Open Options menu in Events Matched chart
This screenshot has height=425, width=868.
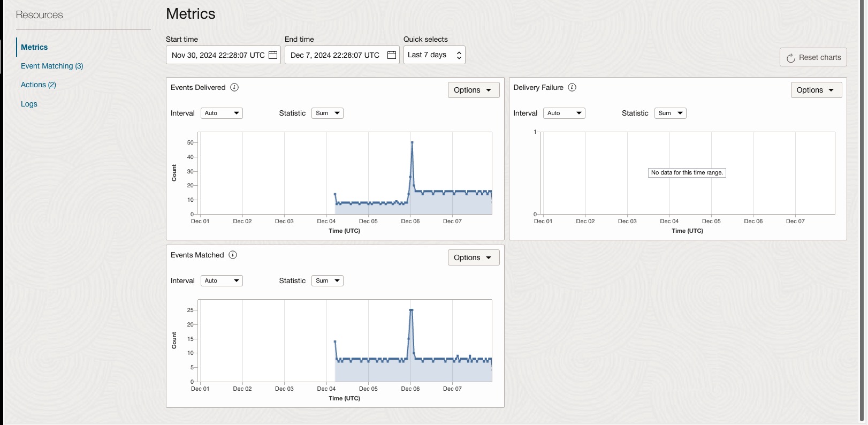(x=474, y=257)
